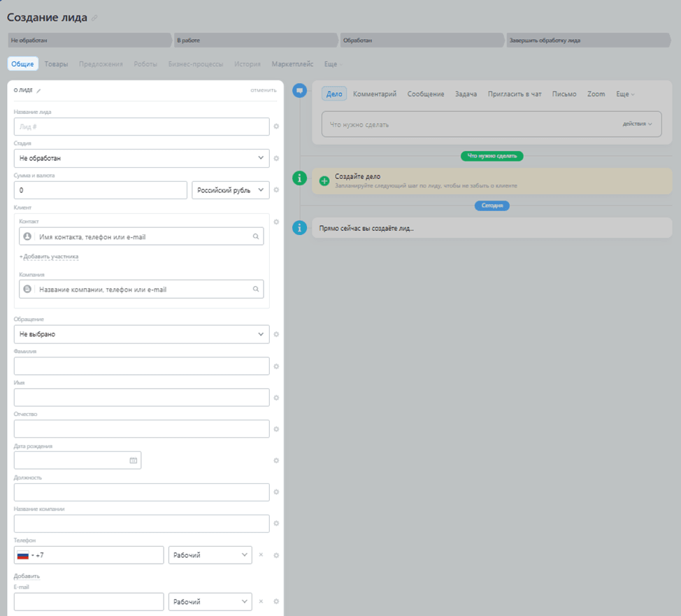Open the История tab
681x616 pixels.
[x=248, y=64]
